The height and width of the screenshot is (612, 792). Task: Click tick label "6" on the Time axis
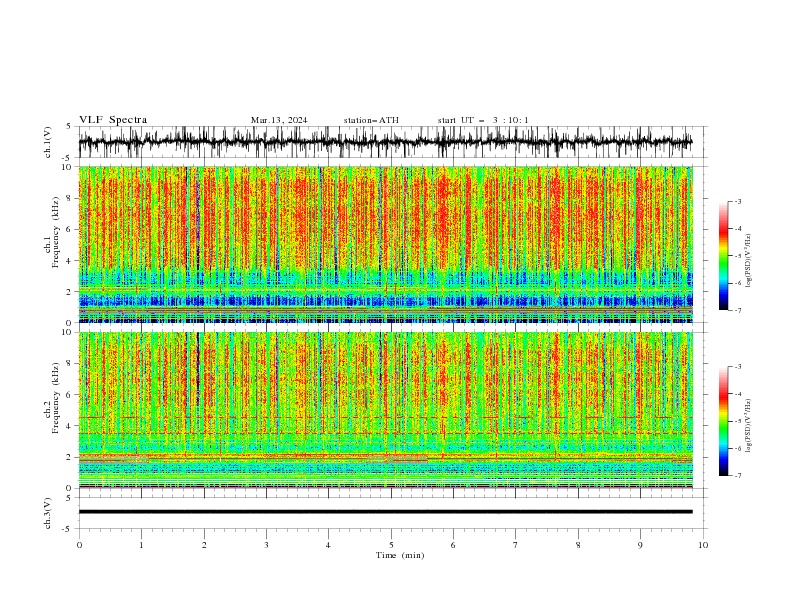tap(453, 545)
